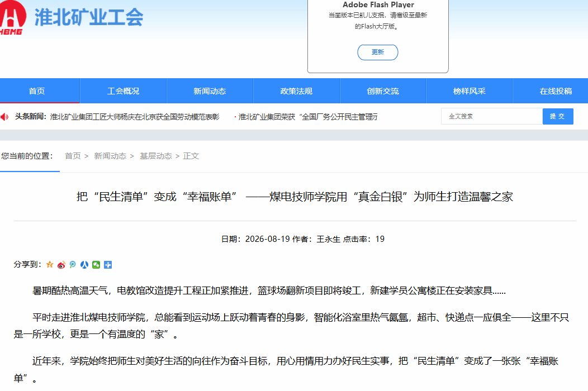
Task: Share article to QQ Zone star icon
Action: tap(50, 265)
